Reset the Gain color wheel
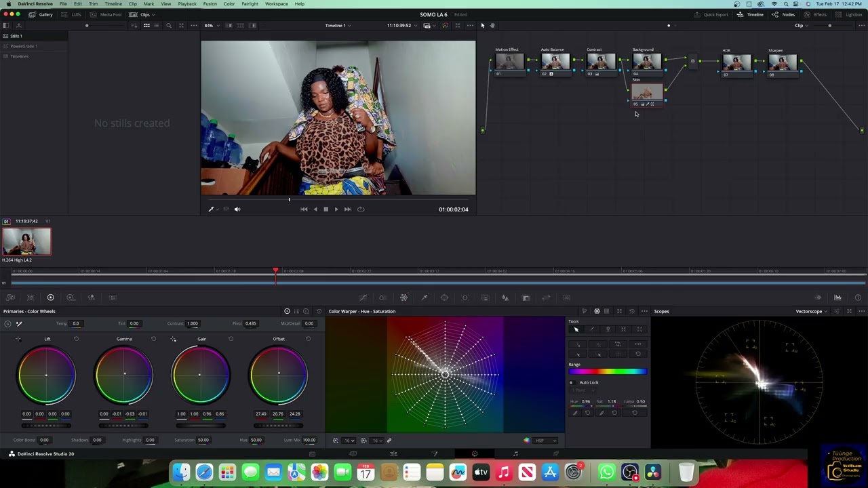 (x=231, y=339)
